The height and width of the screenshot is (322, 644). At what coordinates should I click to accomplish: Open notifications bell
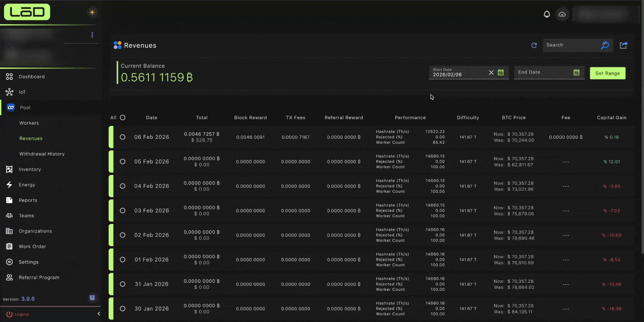[547, 14]
